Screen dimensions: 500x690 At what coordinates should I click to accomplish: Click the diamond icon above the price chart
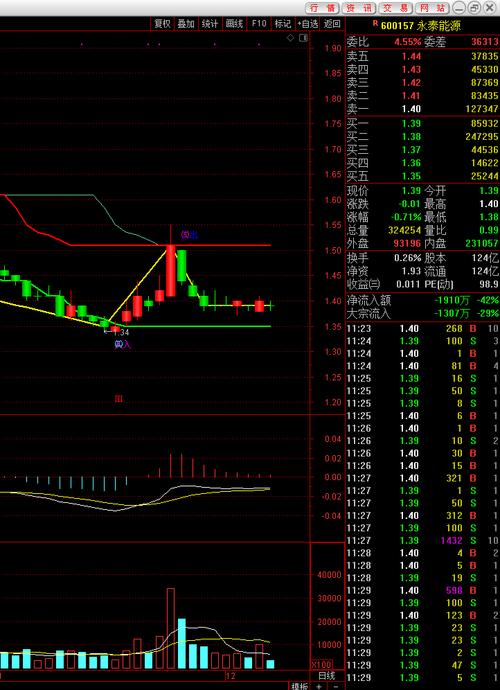click(290, 38)
